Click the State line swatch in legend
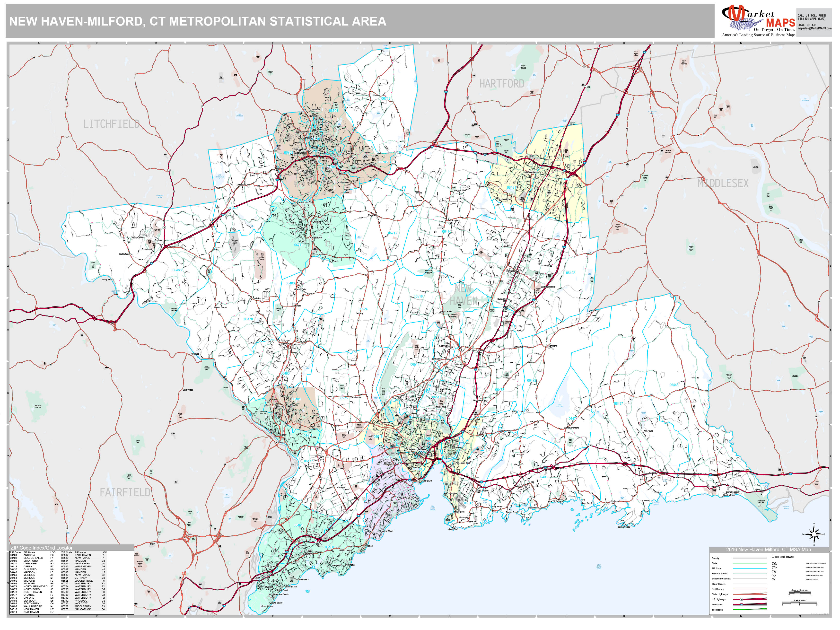 tap(750, 563)
